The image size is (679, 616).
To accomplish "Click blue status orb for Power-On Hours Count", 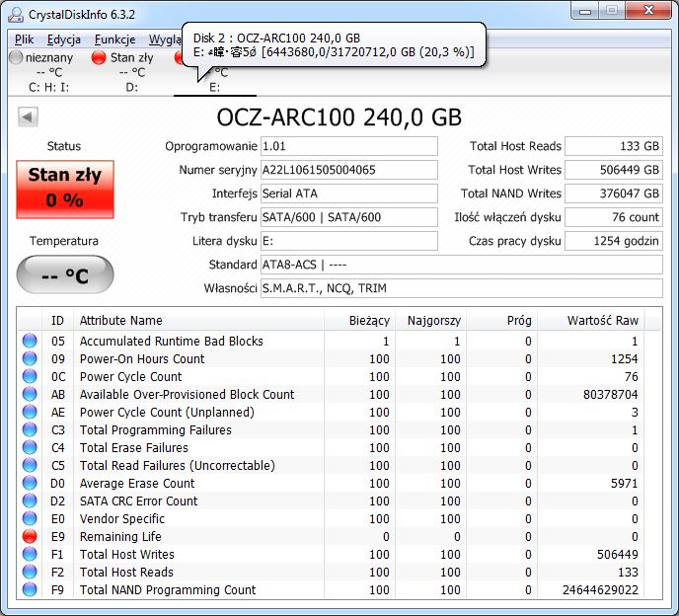I will pos(30,358).
